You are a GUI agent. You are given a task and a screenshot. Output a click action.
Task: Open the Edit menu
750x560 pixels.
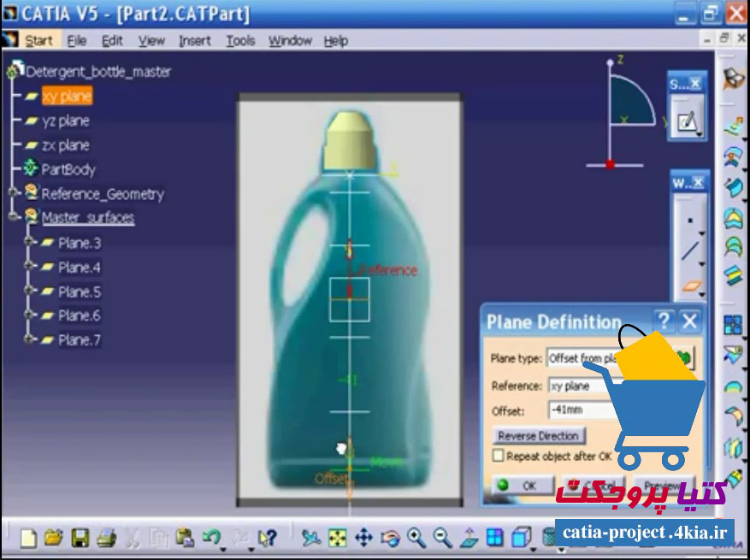pyautogui.click(x=112, y=41)
